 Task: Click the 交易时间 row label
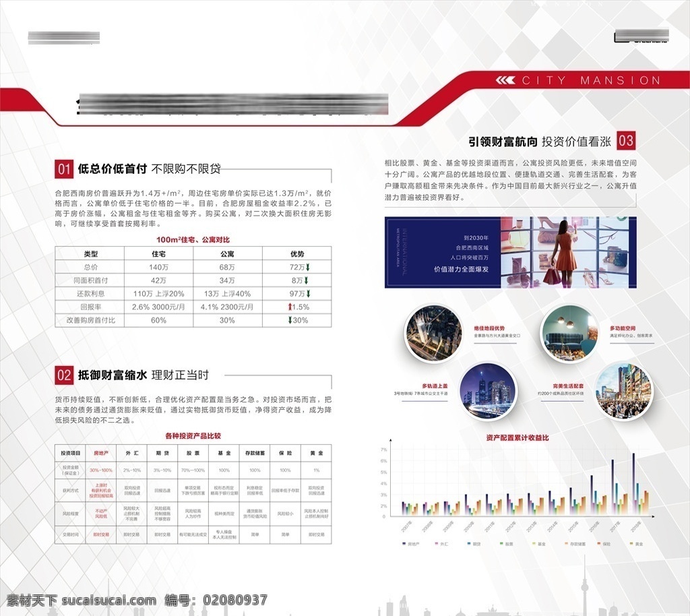70,534
